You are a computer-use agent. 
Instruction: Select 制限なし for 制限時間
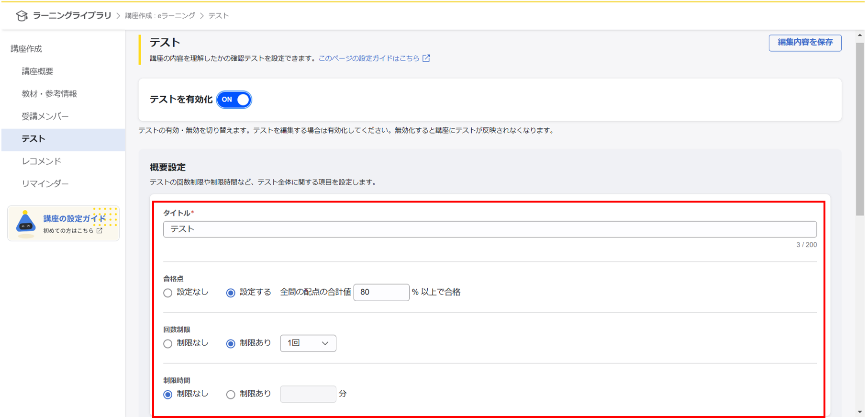click(x=167, y=394)
